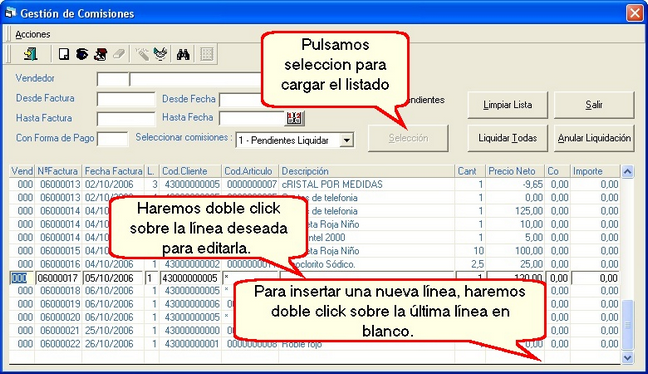Screen dimensions: 648x374
Task: Focus the Hasta Fecha input field
Action: 252,119
